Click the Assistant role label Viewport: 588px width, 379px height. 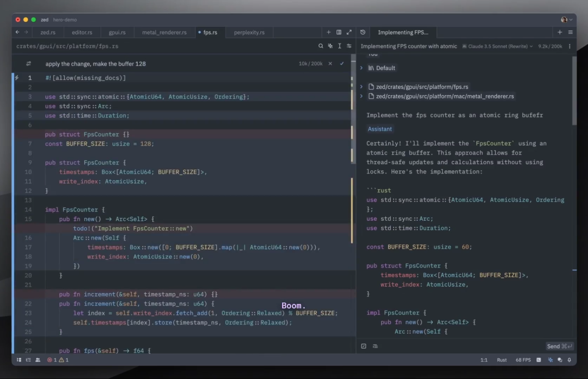[x=379, y=129]
